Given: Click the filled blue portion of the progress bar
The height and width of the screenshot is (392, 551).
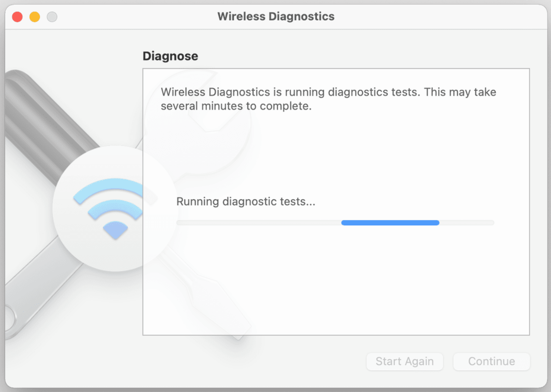Looking at the screenshot, I should pyautogui.click(x=390, y=223).
